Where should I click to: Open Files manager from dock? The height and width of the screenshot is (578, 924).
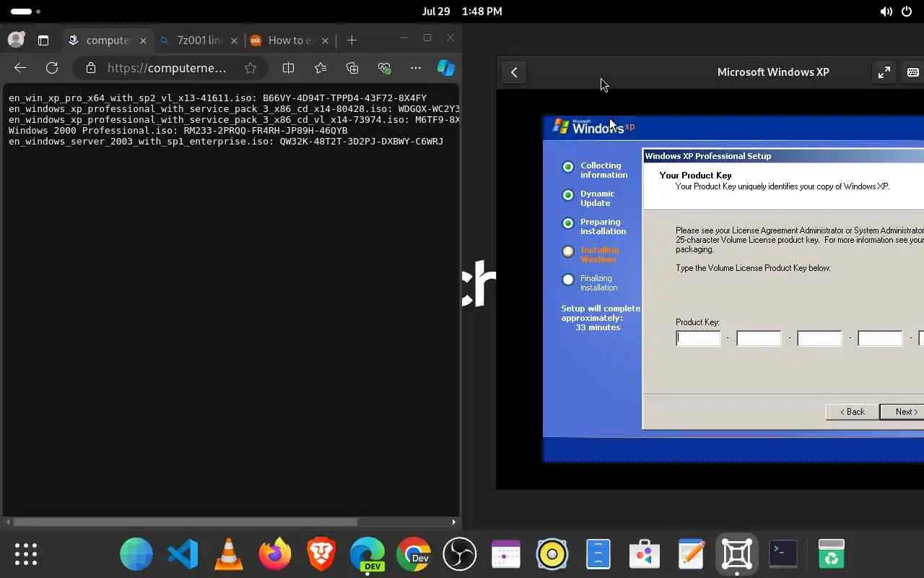point(598,554)
